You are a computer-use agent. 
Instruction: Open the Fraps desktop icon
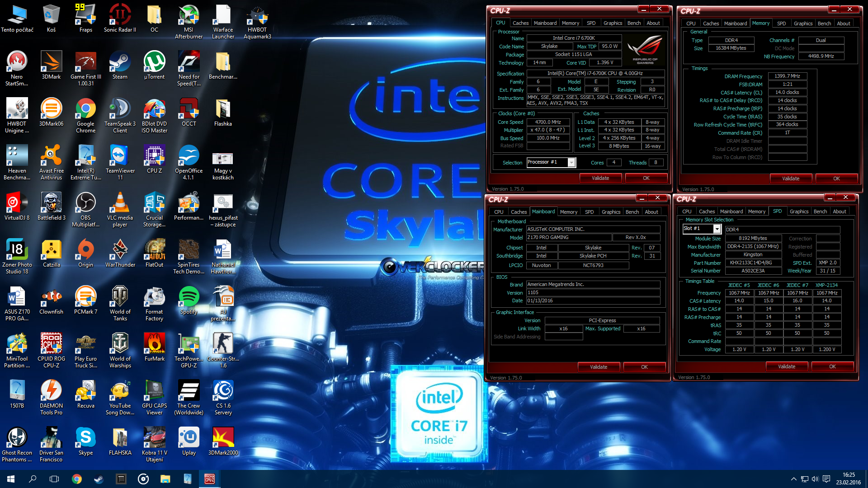point(86,18)
